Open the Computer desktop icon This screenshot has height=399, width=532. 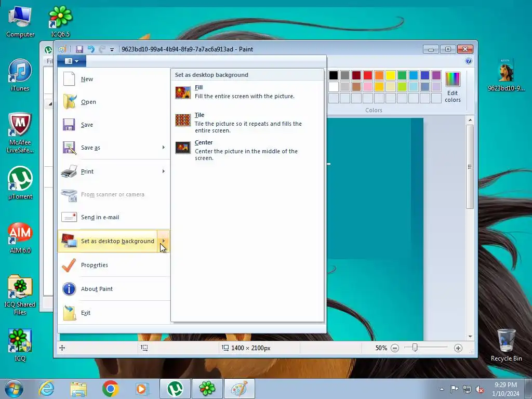pos(20,22)
